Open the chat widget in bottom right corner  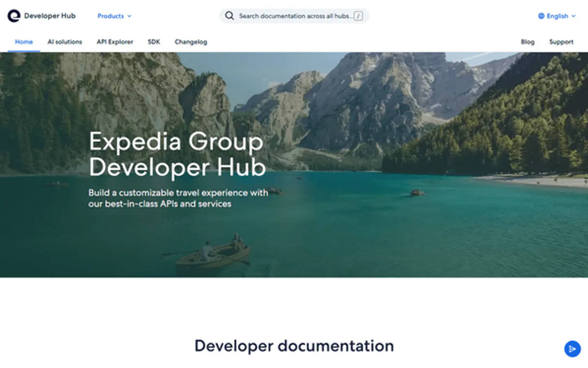tap(573, 349)
